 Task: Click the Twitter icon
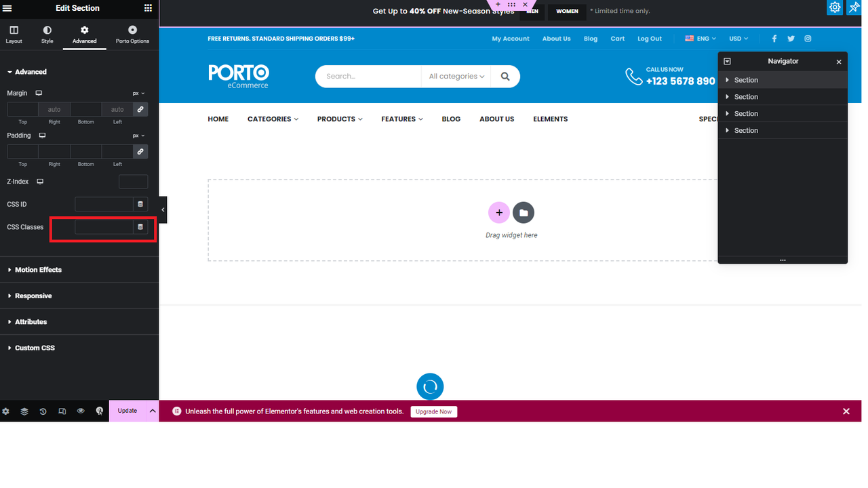pyautogui.click(x=791, y=39)
